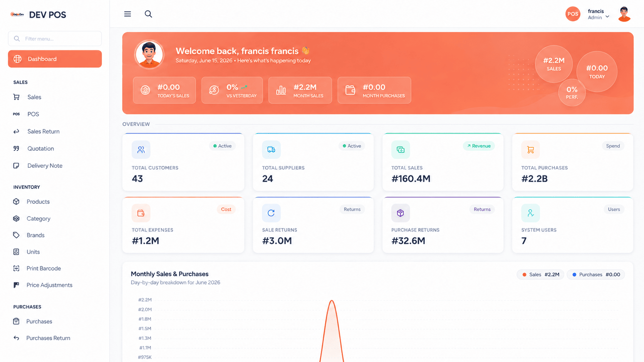This screenshot has height=362, width=644.
Task: Click the Print Barcode scanner icon
Action: point(16,269)
